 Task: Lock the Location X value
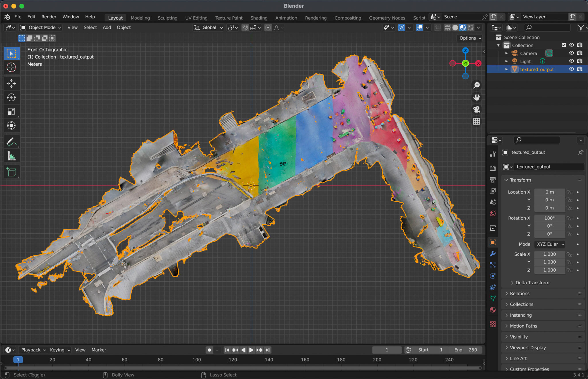pos(570,192)
